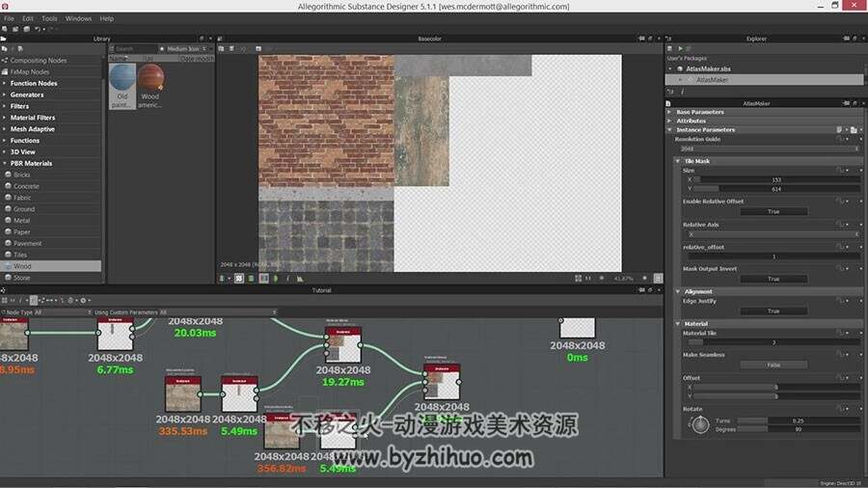
Task: Expand Function Nodes category
Action: pos(5,84)
